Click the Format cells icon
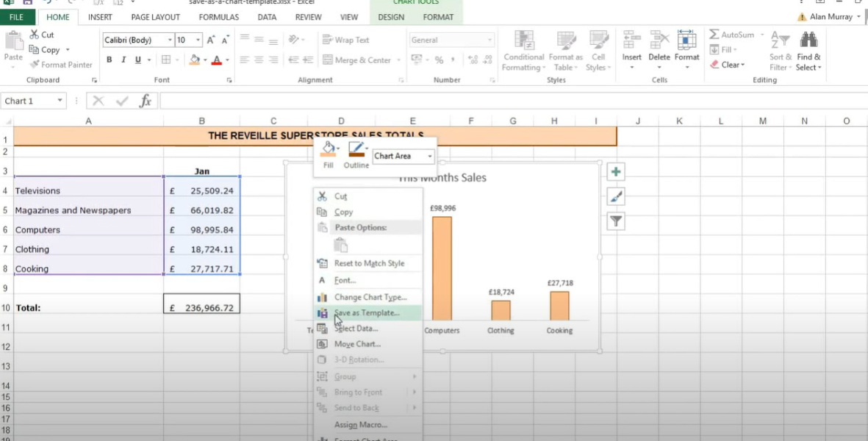This screenshot has height=441, width=868. point(686,41)
